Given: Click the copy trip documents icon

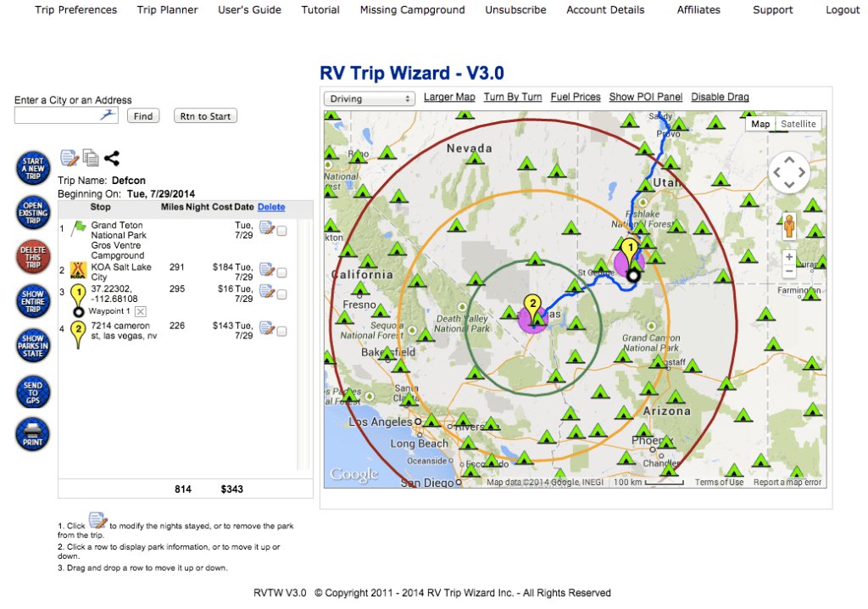Looking at the screenshot, I should click(91, 158).
